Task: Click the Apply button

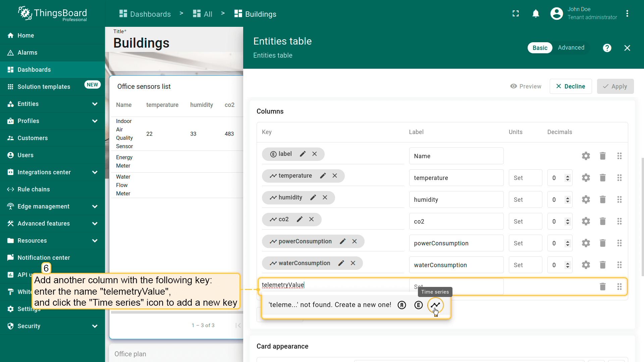Action: click(x=615, y=86)
